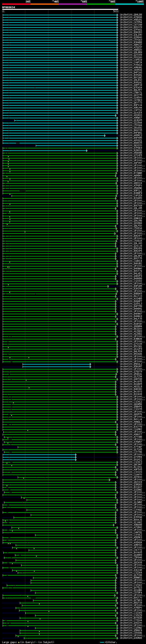Click the orange ~40% identity legend bar
This screenshot has width=146, height=644.
click(45, 4)
